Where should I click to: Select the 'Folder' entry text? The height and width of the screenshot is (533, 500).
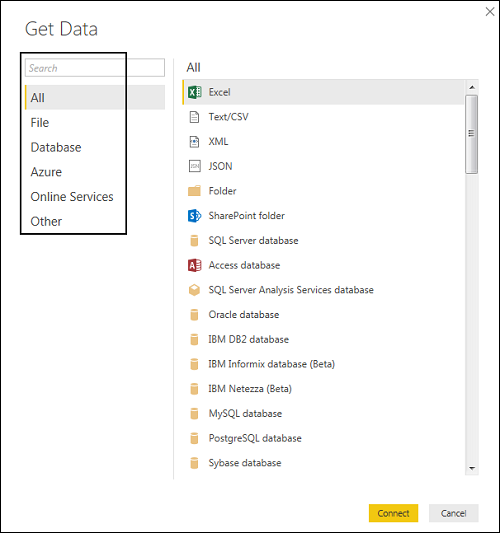click(222, 191)
